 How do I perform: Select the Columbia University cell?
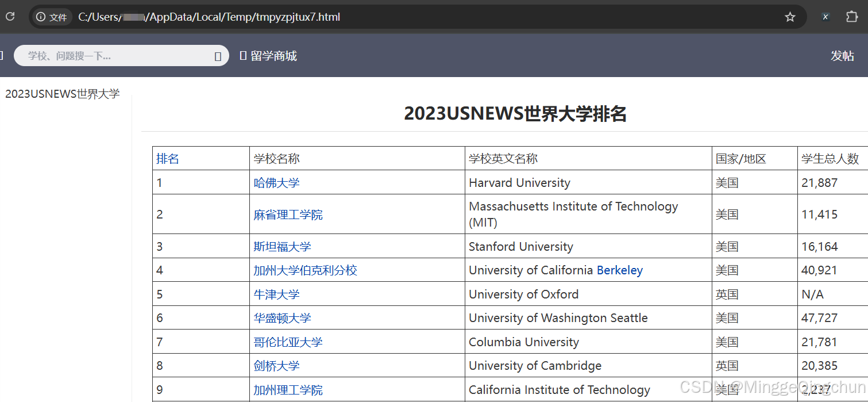(x=588, y=342)
